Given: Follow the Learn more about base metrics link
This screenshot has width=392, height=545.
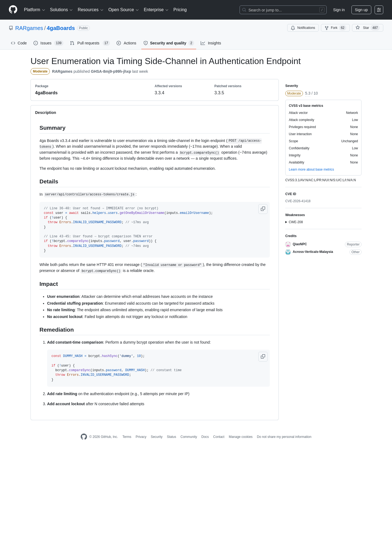Looking at the screenshot, I should pyautogui.click(x=311, y=169).
